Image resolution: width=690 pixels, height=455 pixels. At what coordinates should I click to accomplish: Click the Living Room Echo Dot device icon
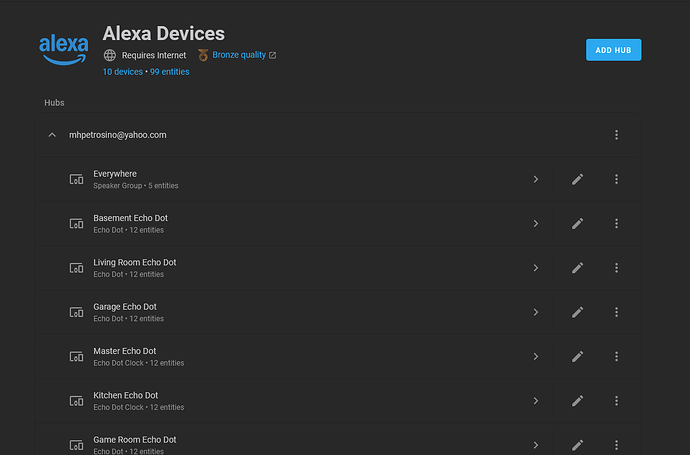tap(77, 268)
